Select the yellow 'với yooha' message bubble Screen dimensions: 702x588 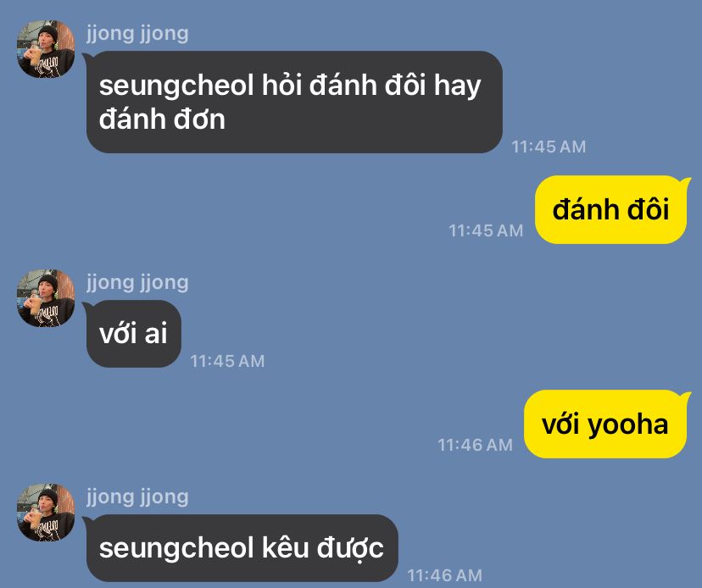point(605,424)
